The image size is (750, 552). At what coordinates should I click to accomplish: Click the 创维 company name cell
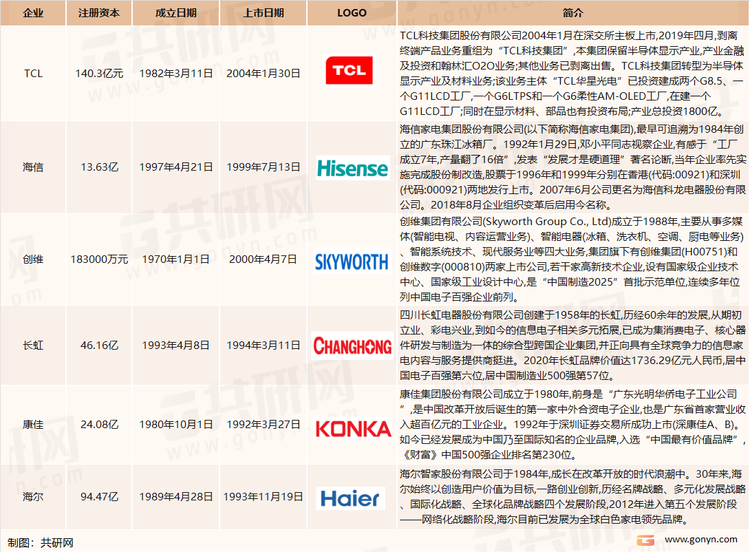click(x=33, y=259)
